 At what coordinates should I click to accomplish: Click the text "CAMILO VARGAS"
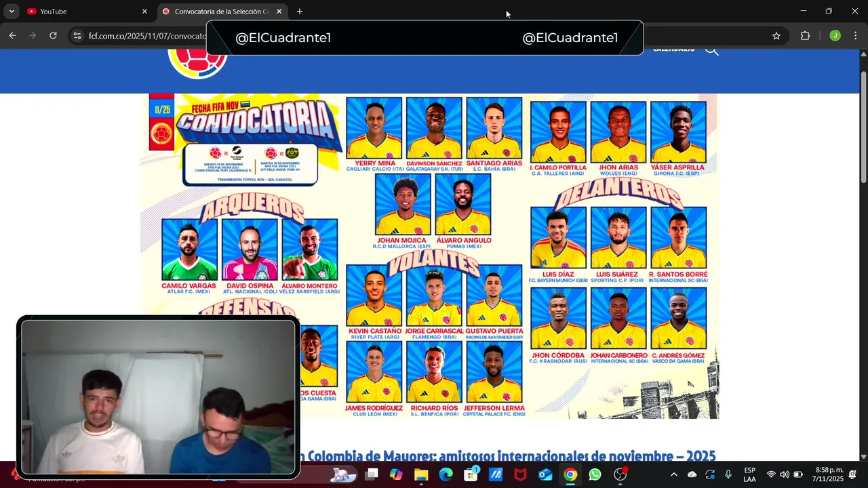click(x=189, y=286)
